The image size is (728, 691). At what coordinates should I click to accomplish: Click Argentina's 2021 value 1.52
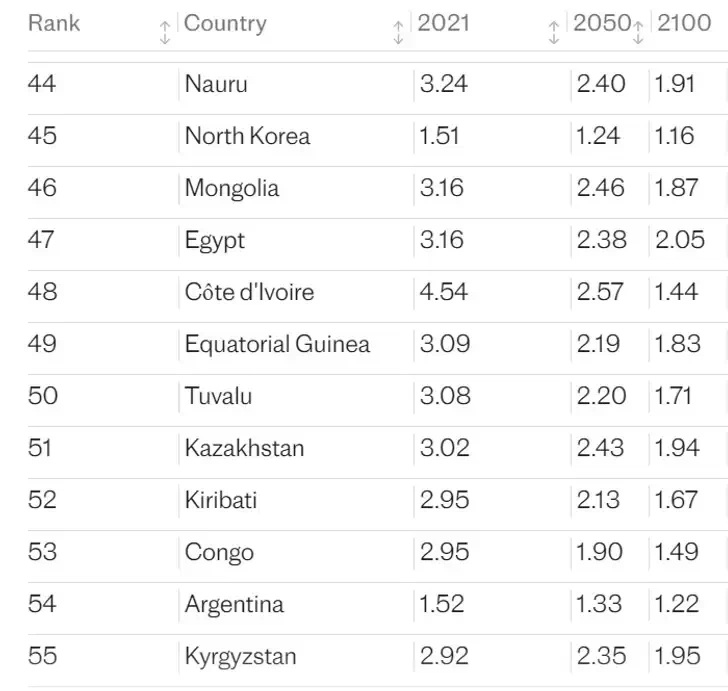coord(441,604)
